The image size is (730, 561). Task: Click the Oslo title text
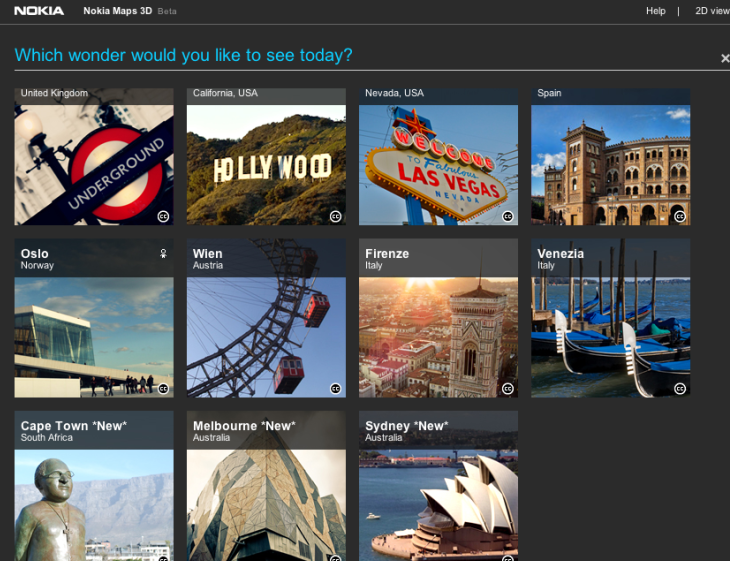click(x=34, y=254)
